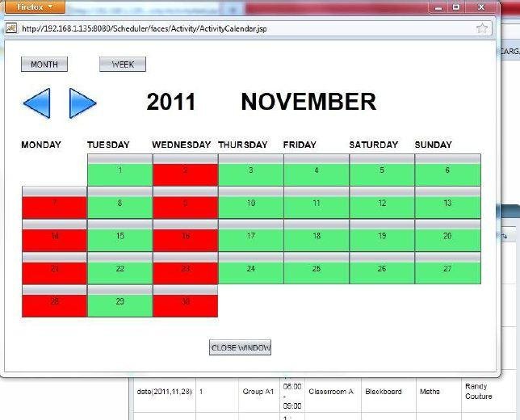
Task: Go to the next month with right arrow
Action: click(x=82, y=103)
